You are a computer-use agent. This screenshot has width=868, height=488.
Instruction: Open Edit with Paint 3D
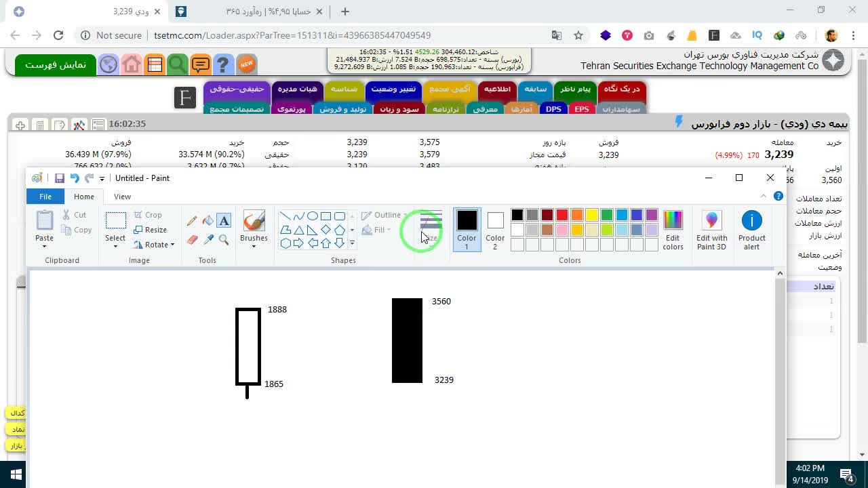711,230
